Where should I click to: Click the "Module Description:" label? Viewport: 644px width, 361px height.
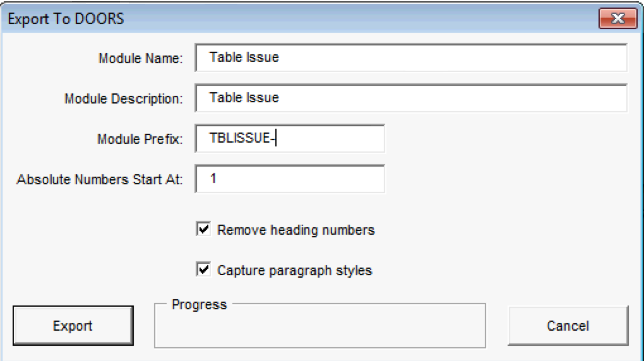[123, 99]
